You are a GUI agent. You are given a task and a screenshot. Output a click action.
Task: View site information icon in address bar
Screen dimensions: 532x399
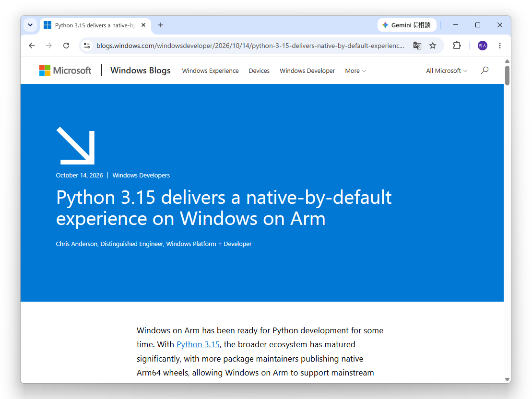pos(87,46)
